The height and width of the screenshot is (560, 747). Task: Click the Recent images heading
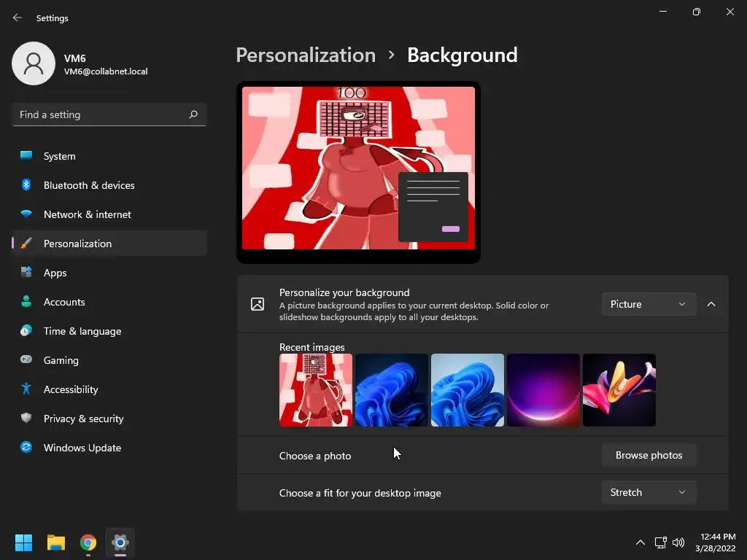tap(311, 347)
